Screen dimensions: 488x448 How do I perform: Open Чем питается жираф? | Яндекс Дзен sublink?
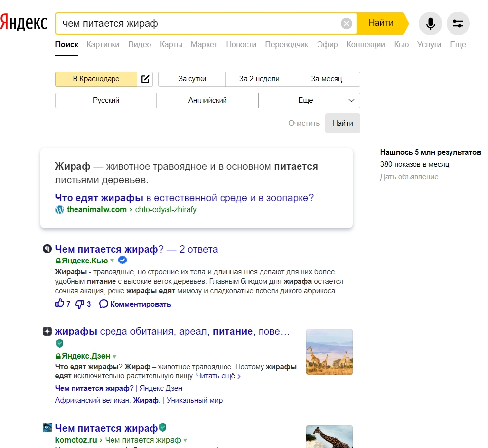(x=118, y=389)
